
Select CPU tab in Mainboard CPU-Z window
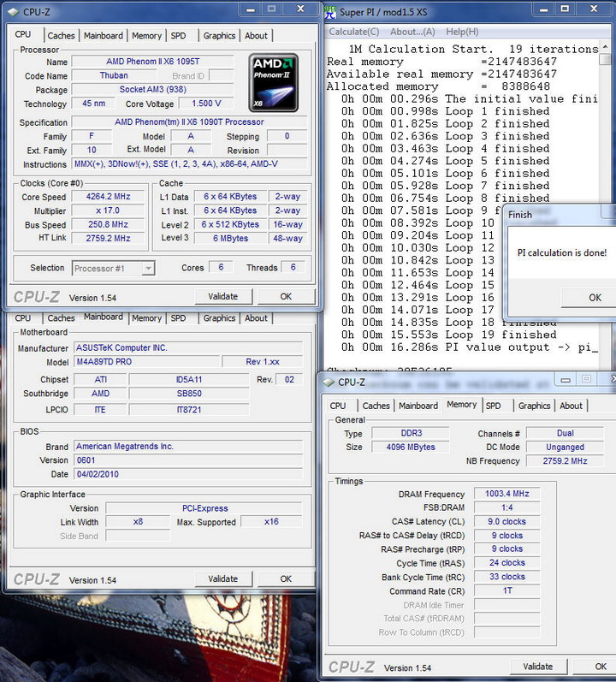coord(23,318)
